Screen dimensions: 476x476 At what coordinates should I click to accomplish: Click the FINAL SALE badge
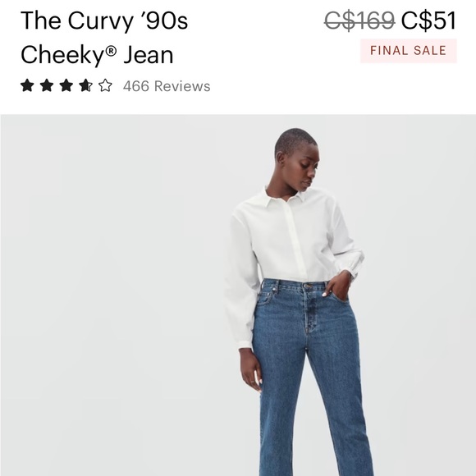[x=409, y=51]
